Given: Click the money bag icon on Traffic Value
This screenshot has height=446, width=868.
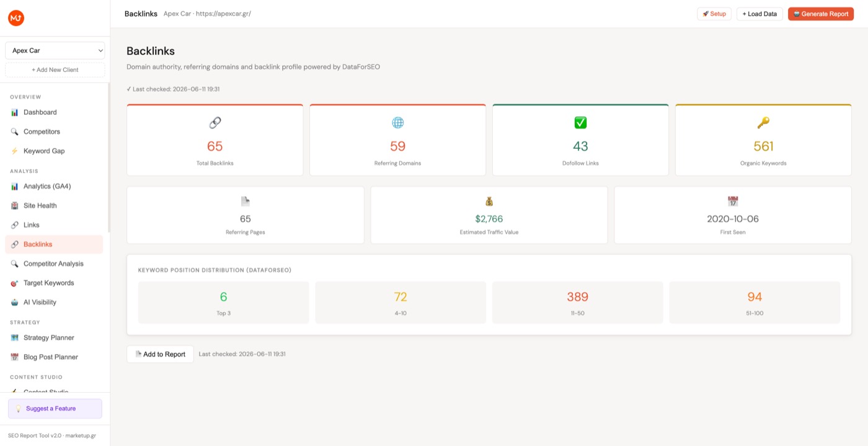Looking at the screenshot, I should (489, 202).
